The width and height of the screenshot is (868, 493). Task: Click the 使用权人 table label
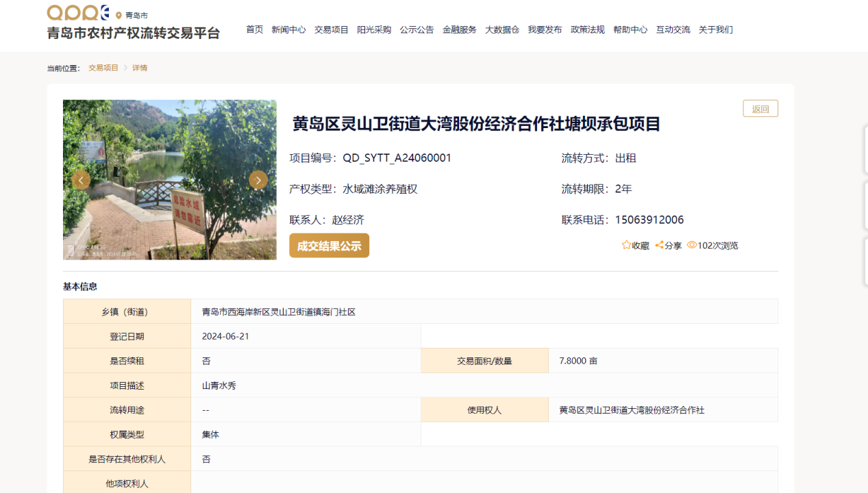coord(484,410)
